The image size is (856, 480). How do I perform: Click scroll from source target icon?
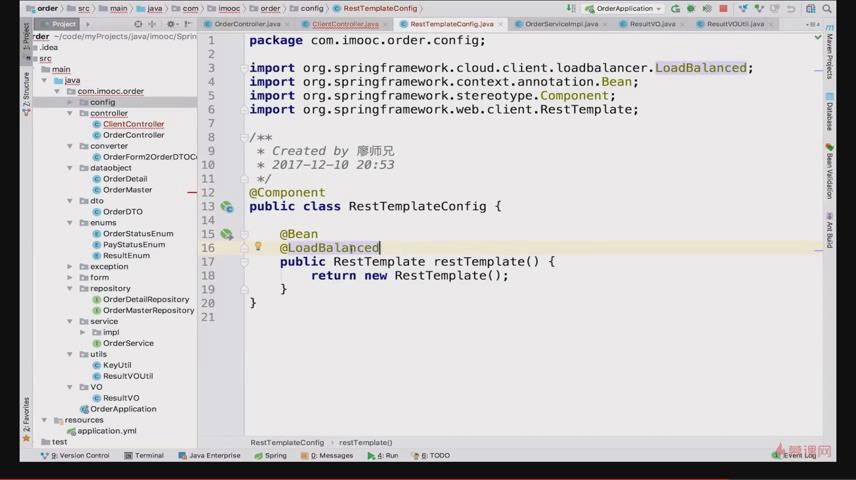(x=138, y=24)
